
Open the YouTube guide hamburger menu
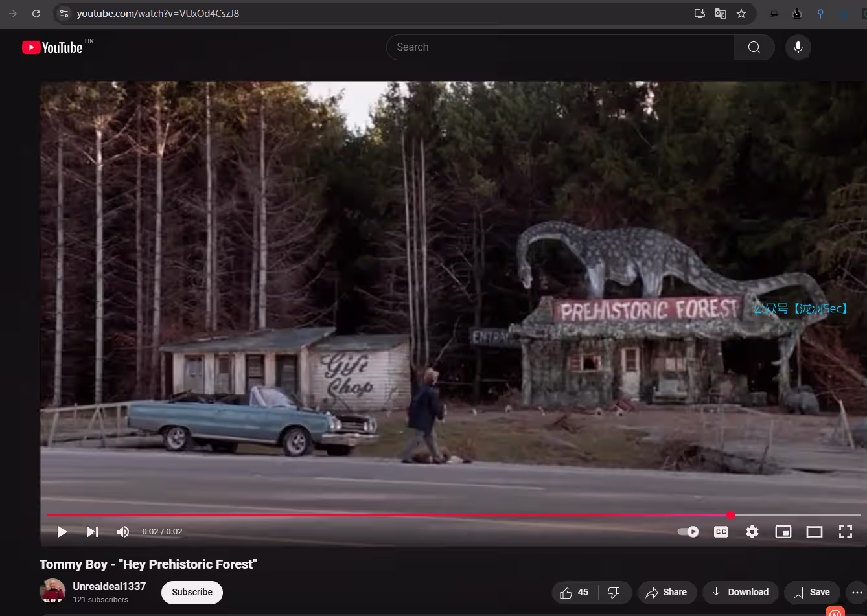click(x=3, y=47)
